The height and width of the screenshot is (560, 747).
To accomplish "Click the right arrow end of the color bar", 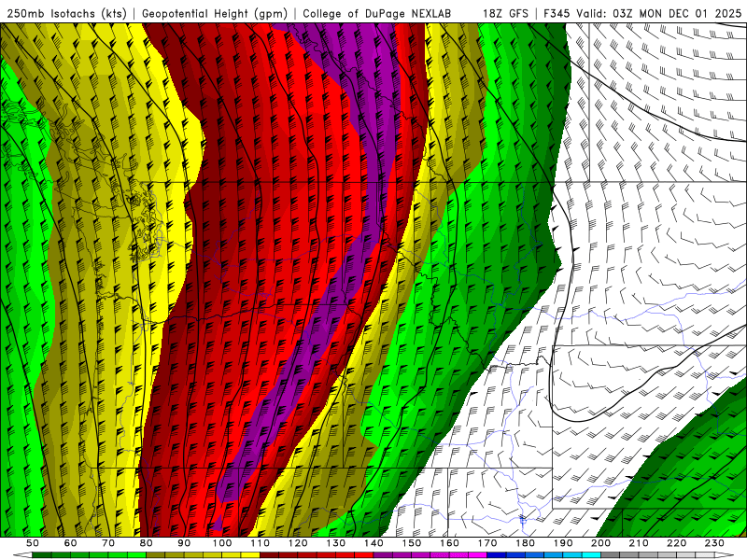I will coord(725,555).
